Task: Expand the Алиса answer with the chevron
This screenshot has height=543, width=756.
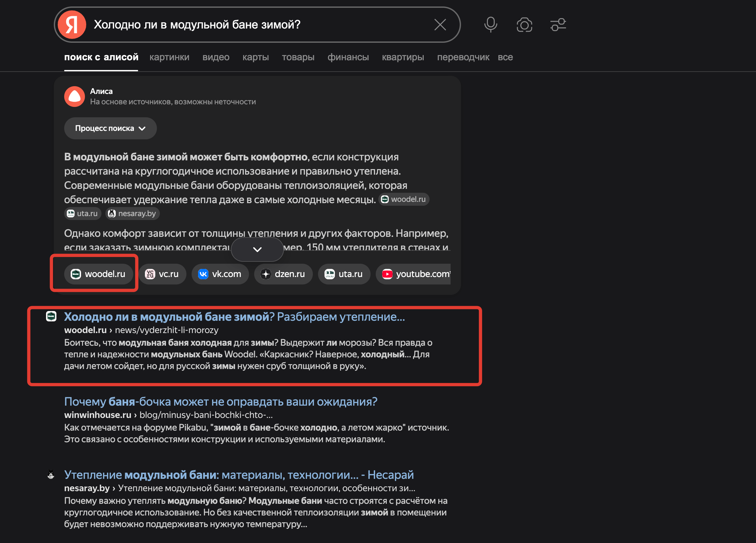Action: click(x=257, y=249)
